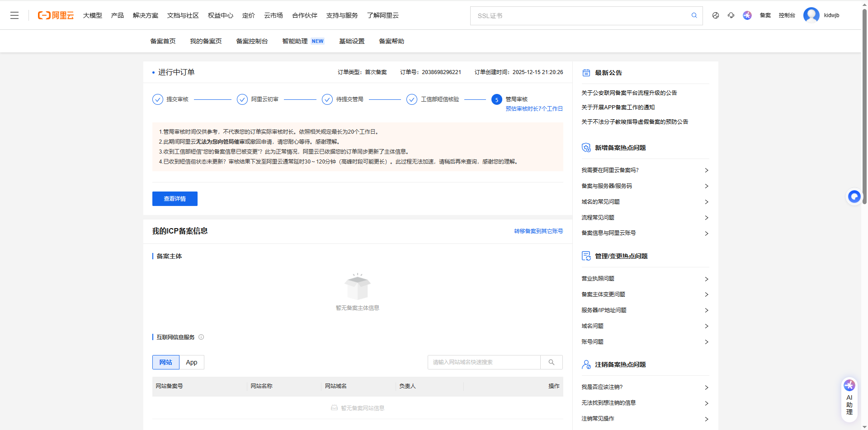Screen dimensions: 868x430
Task: Click info icon beside 互联网信息服务
Action: click(x=201, y=337)
